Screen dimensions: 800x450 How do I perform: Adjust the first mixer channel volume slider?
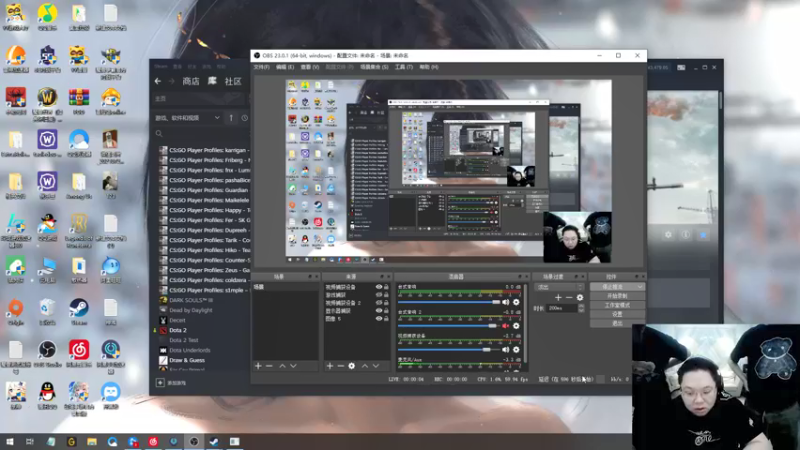tap(449, 302)
